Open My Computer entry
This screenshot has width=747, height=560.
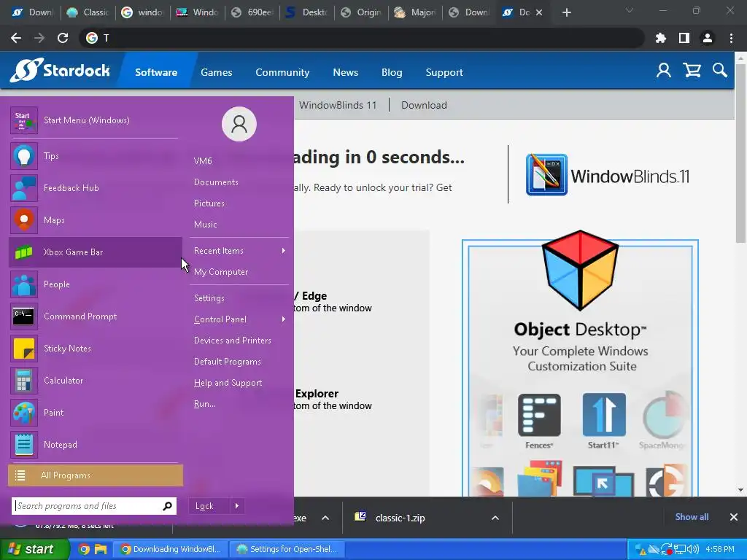tap(221, 272)
